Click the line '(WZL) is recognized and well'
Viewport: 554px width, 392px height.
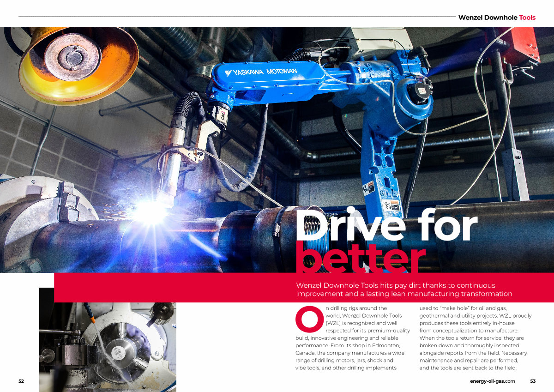click(361, 323)
